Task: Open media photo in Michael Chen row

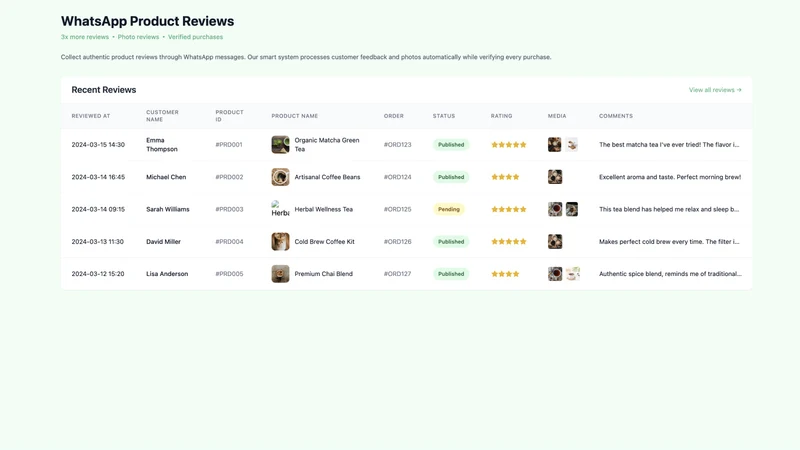Action: 555,177
